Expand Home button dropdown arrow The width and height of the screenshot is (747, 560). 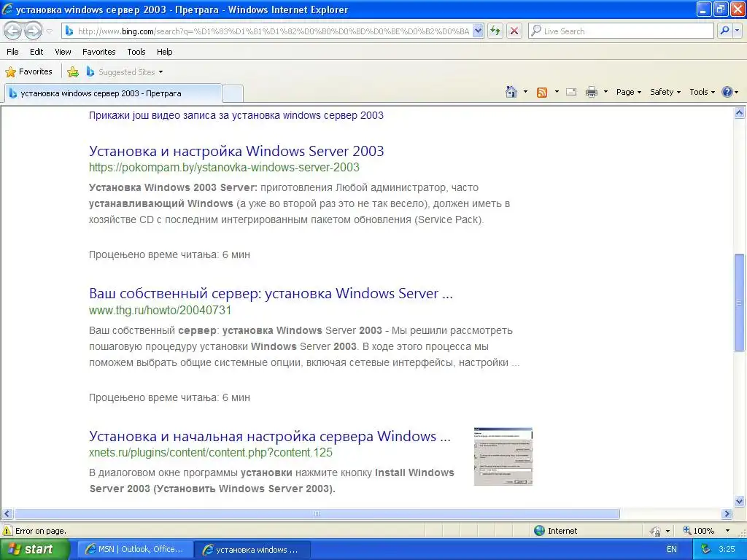(x=525, y=92)
